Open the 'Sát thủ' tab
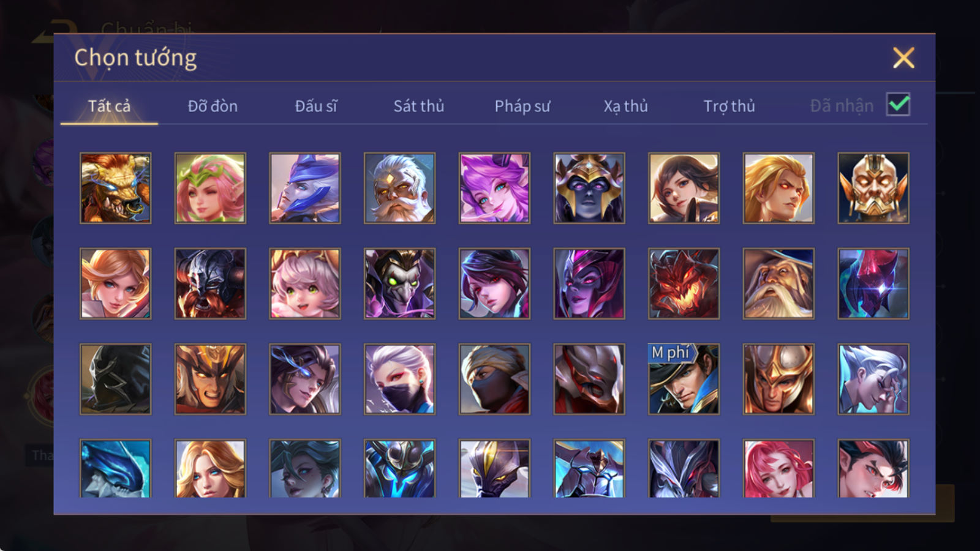Screen dimensions: 980x551 pyautogui.click(x=418, y=106)
